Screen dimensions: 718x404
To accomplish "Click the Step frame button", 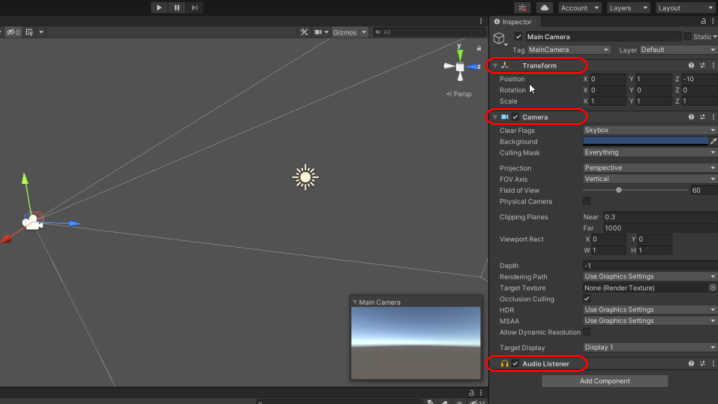I will point(195,7).
